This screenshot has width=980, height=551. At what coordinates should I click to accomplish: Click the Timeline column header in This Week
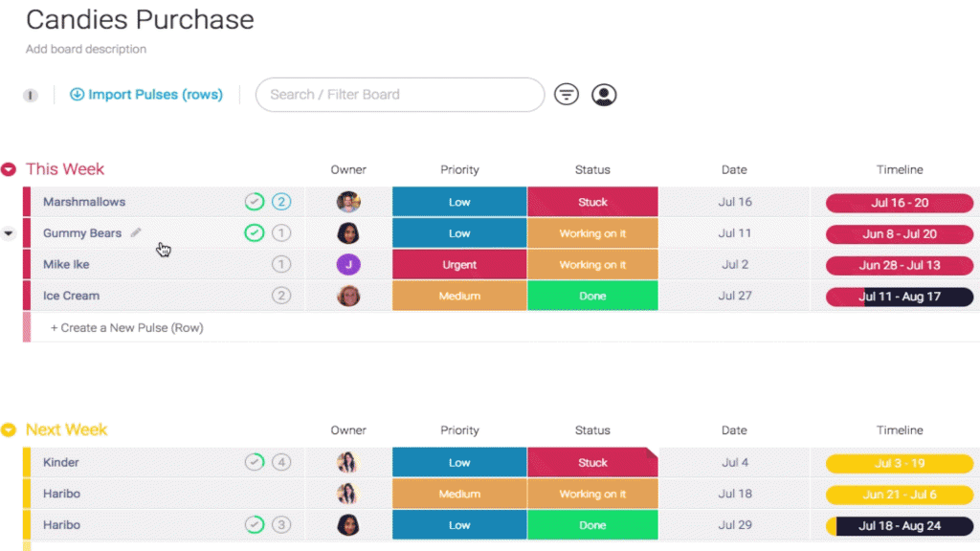pyautogui.click(x=900, y=170)
